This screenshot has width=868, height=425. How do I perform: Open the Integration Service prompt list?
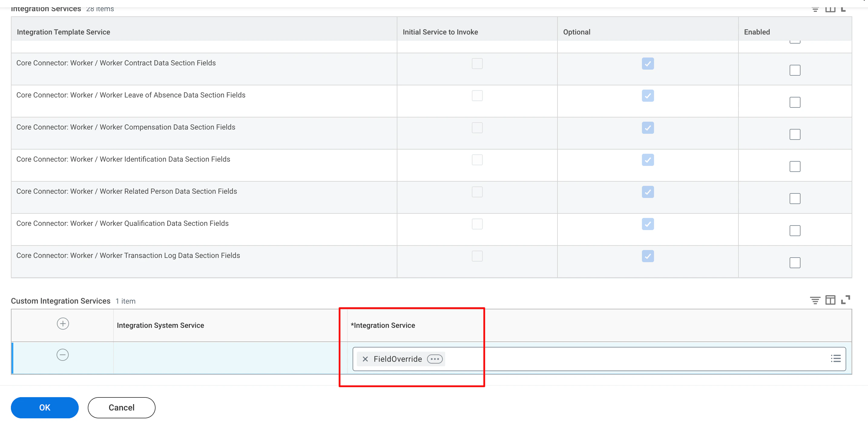tap(836, 359)
